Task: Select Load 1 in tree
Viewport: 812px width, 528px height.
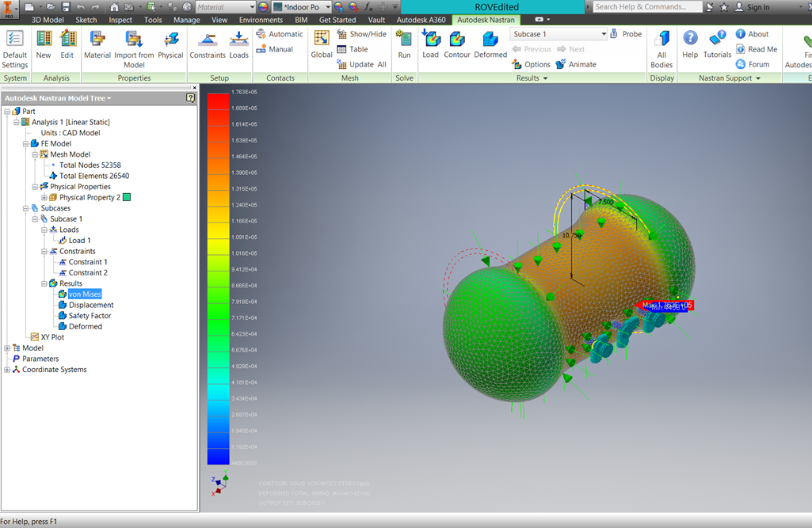Action: [x=80, y=240]
